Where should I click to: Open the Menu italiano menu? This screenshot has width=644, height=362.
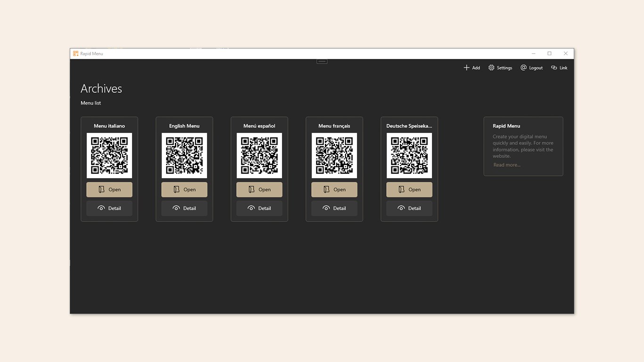tap(109, 189)
